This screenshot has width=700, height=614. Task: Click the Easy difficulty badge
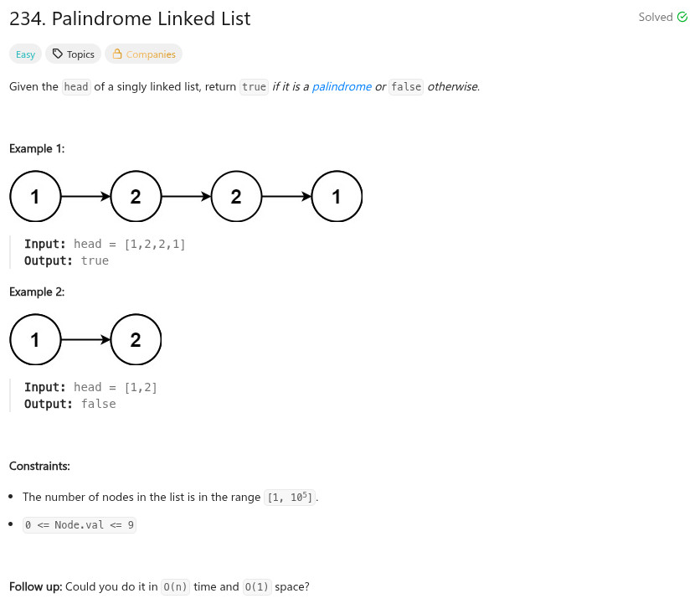pos(25,54)
